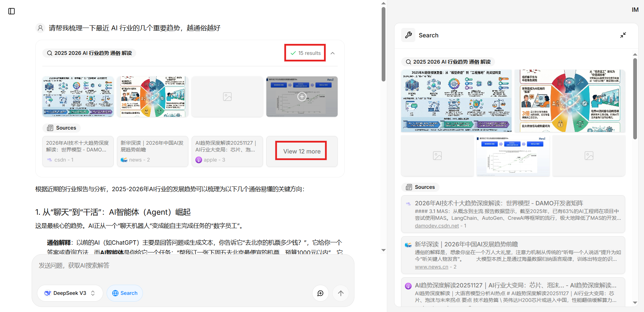Click the 15 results status badge
The image size is (644, 312).
(305, 53)
